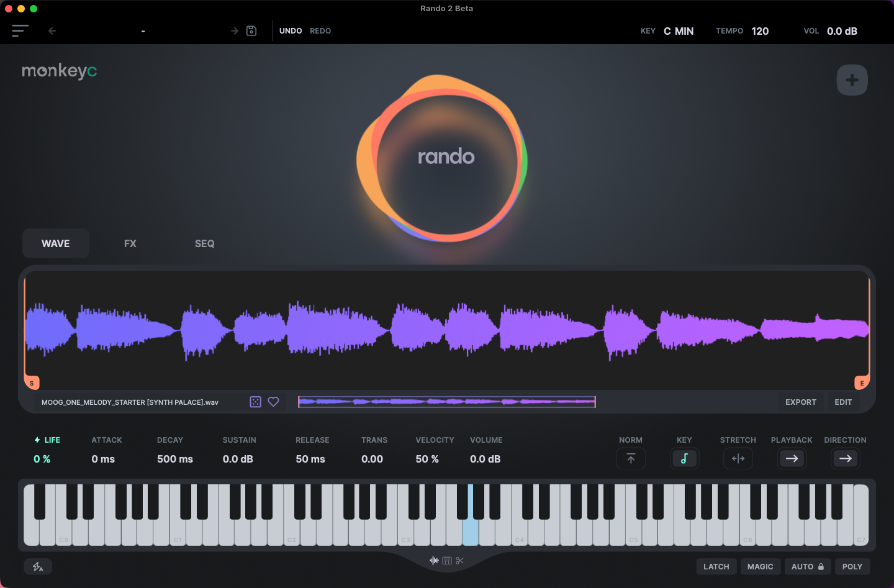Toggle the NORM normalize button
Screen dimensions: 894x588
coord(631,459)
